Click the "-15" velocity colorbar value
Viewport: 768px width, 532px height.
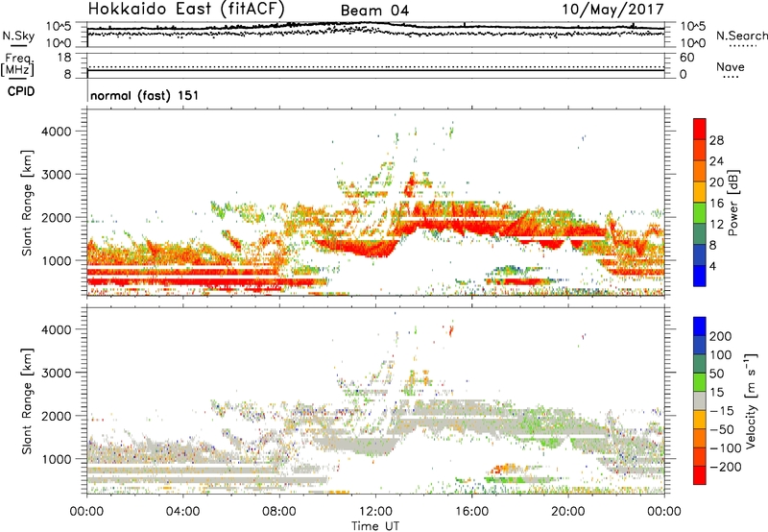click(722, 411)
